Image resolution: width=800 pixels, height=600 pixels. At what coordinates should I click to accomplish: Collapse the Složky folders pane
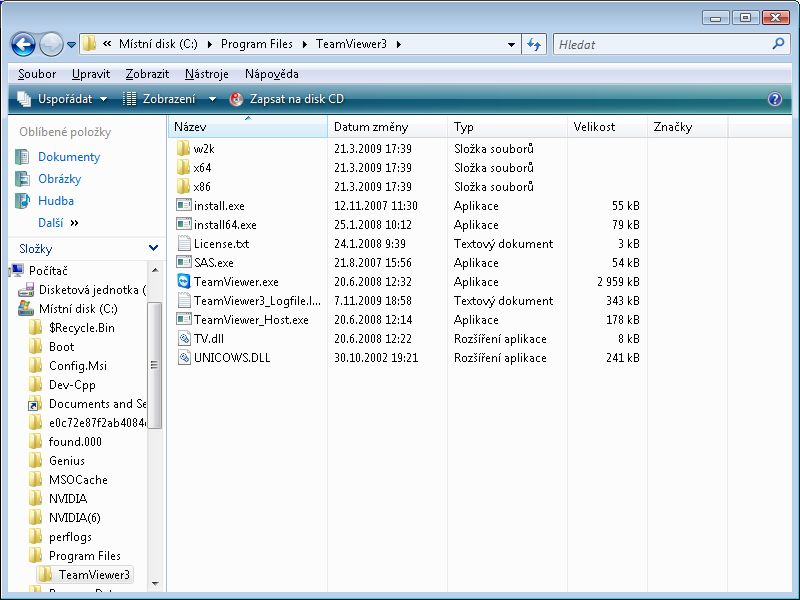[153, 248]
